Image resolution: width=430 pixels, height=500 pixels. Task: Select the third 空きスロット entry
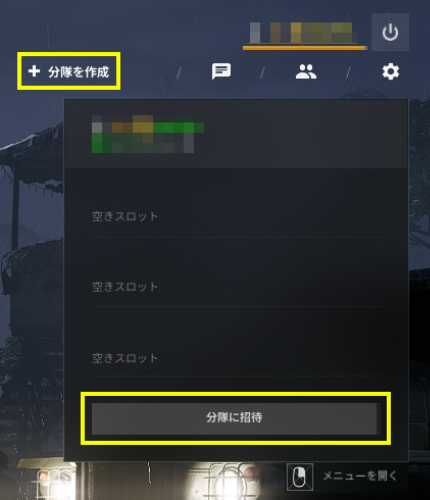pyautogui.click(x=236, y=358)
